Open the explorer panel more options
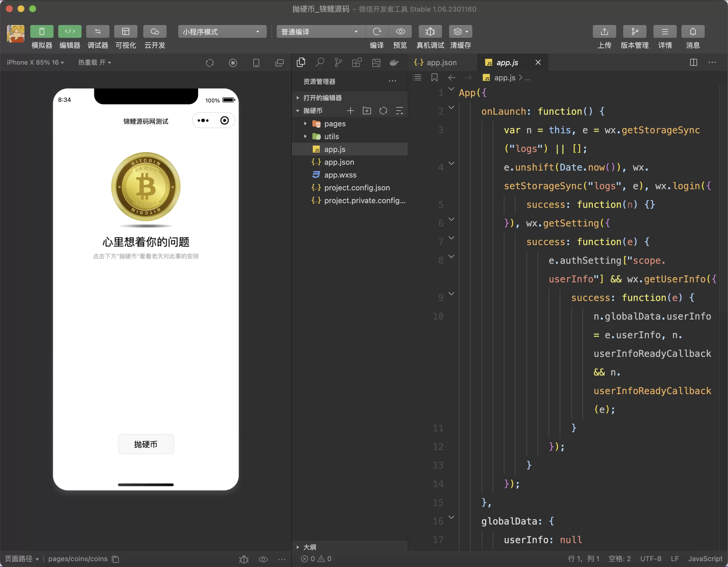 (x=392, y=81)
